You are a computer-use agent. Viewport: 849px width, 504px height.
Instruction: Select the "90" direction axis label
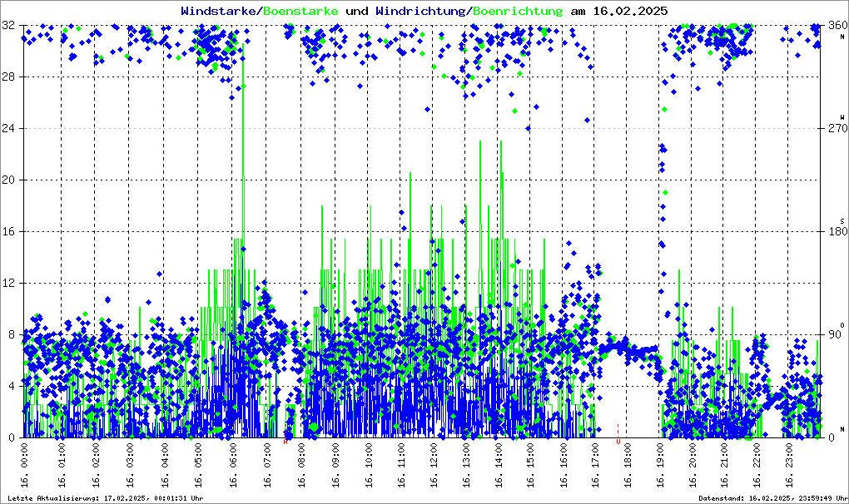point(835,334)
